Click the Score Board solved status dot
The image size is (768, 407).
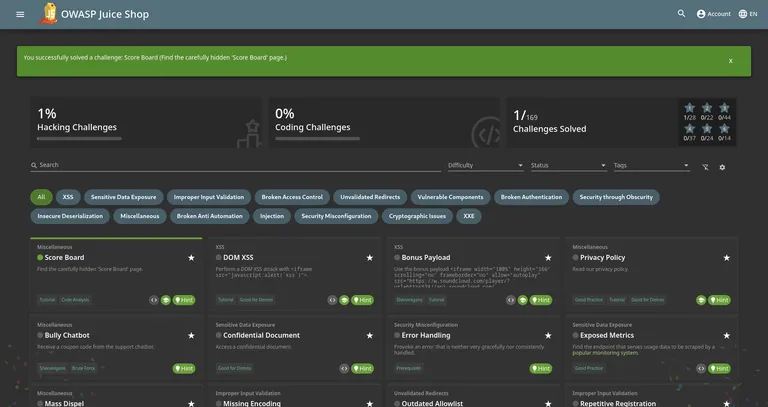tap(40, 258)
